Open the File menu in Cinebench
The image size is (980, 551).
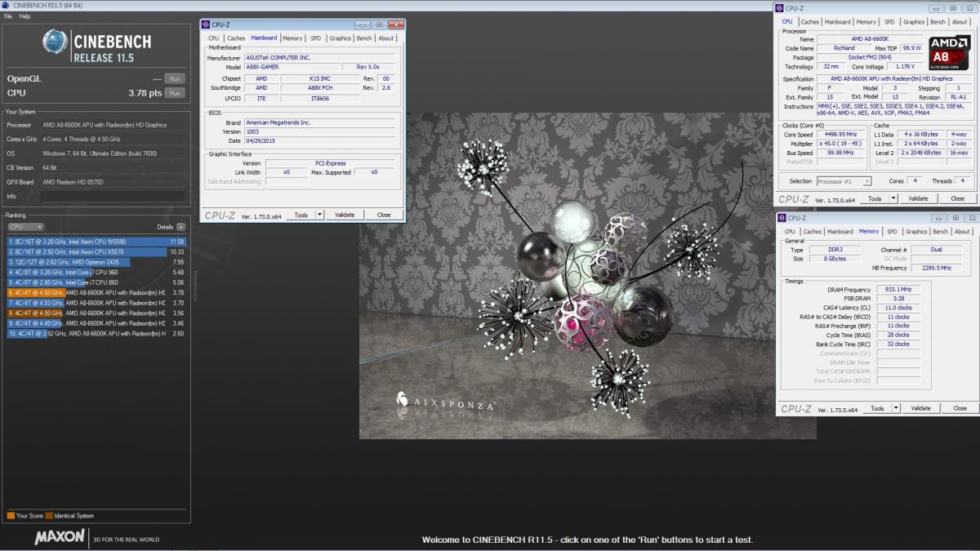click(8, 16)
